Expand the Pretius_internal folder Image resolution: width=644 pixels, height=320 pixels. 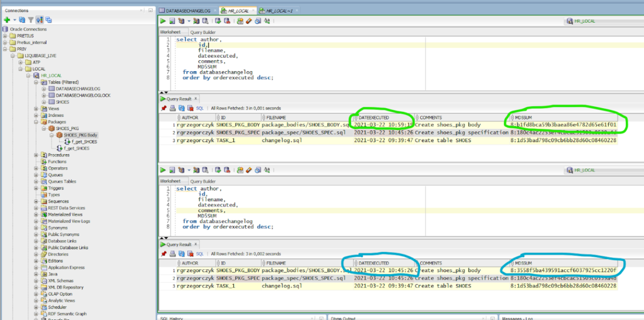pos(5,42)
